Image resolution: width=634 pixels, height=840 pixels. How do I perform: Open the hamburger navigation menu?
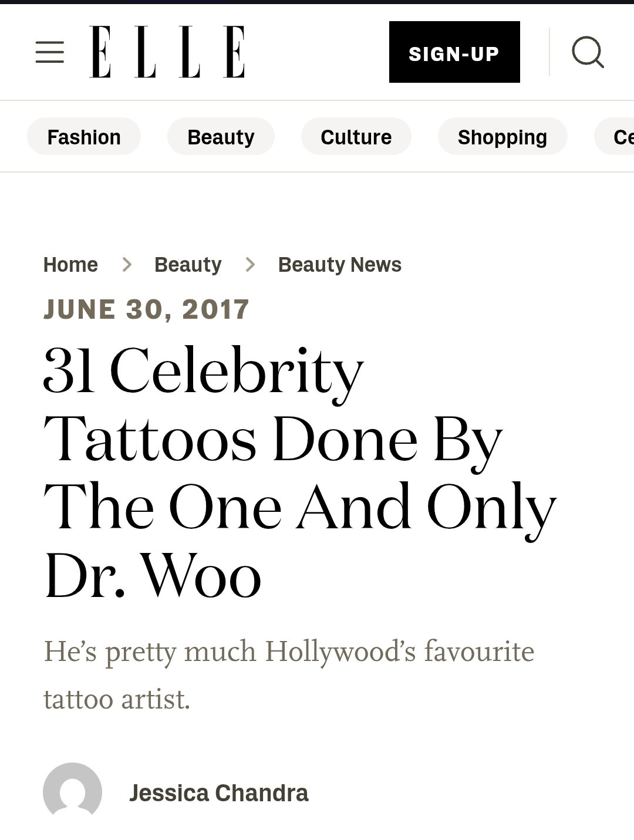point(50,52)
